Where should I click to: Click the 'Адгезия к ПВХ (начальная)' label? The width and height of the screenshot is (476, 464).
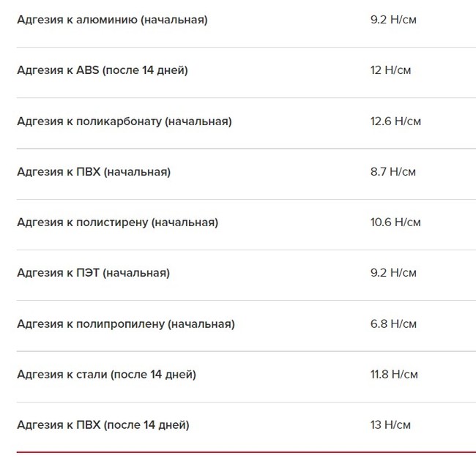point(94,172)
